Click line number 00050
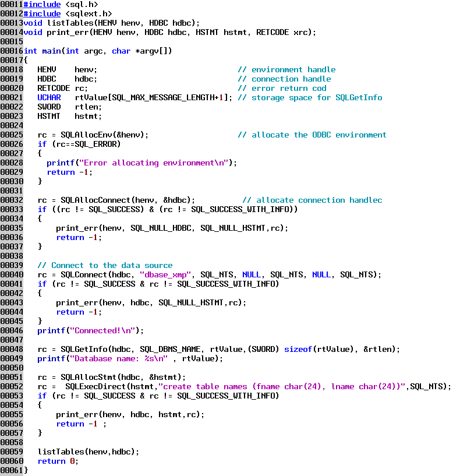The width and height of the screenshot is (453, 476). click(12, 368)
